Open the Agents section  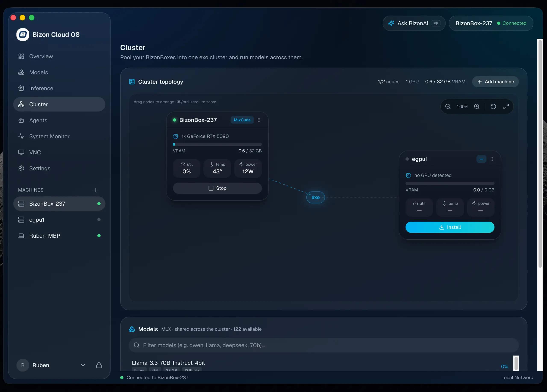[x=59, y=120]
